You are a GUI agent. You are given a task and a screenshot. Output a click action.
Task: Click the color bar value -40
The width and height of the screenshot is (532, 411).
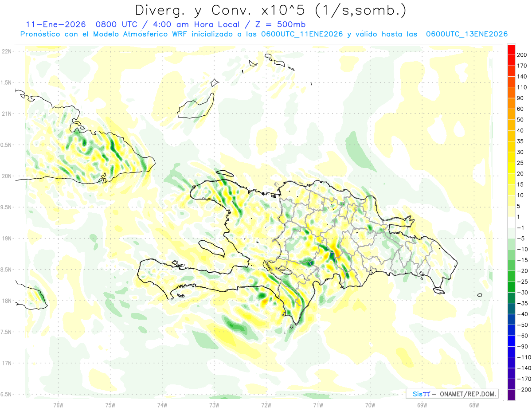point(522,314)
